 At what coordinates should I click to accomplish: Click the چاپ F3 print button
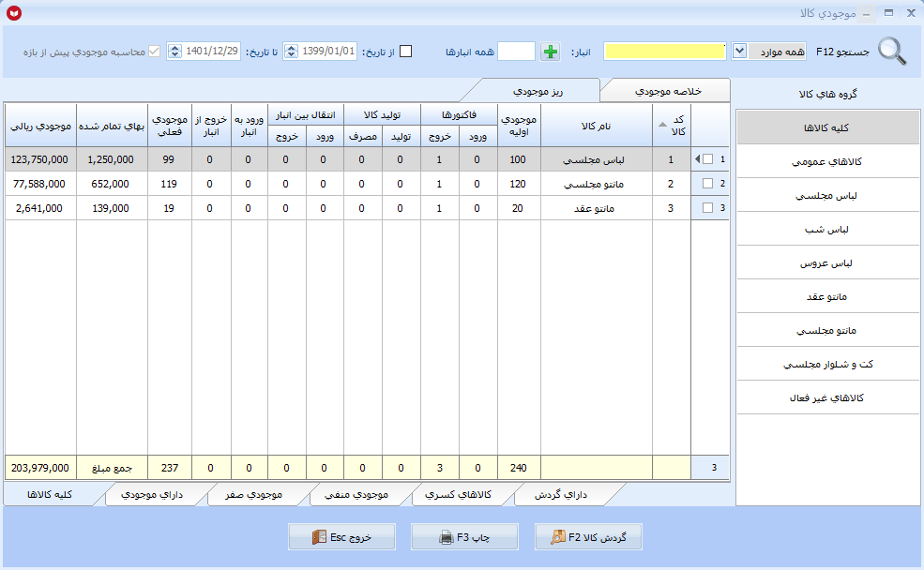tap(464, 537)
